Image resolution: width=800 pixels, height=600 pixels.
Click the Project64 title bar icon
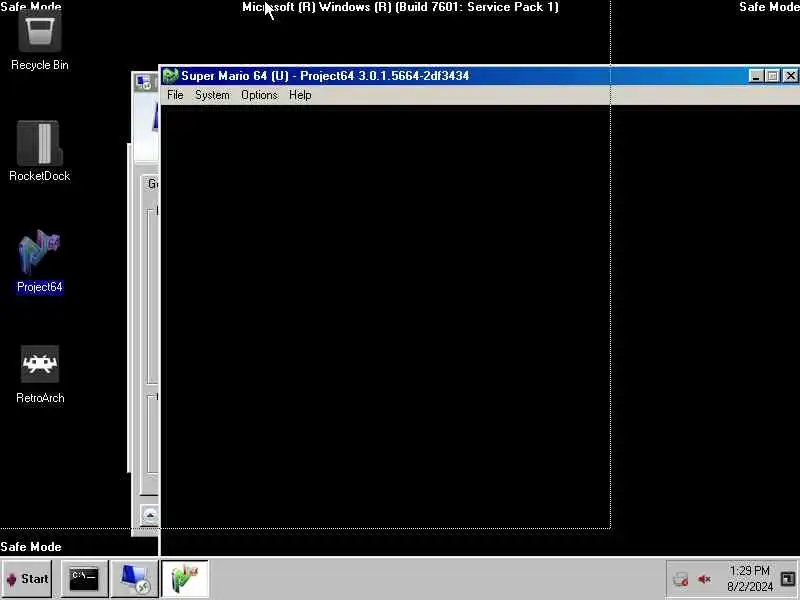170,76
